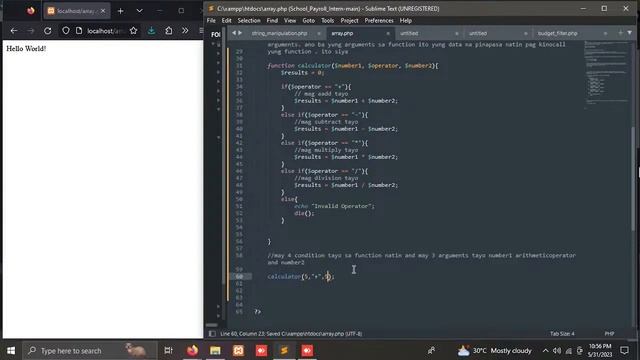The width and height of the screenshot is (640, 360).
Task: Change PHP syntax in status bar
Action: pos(609,333)
